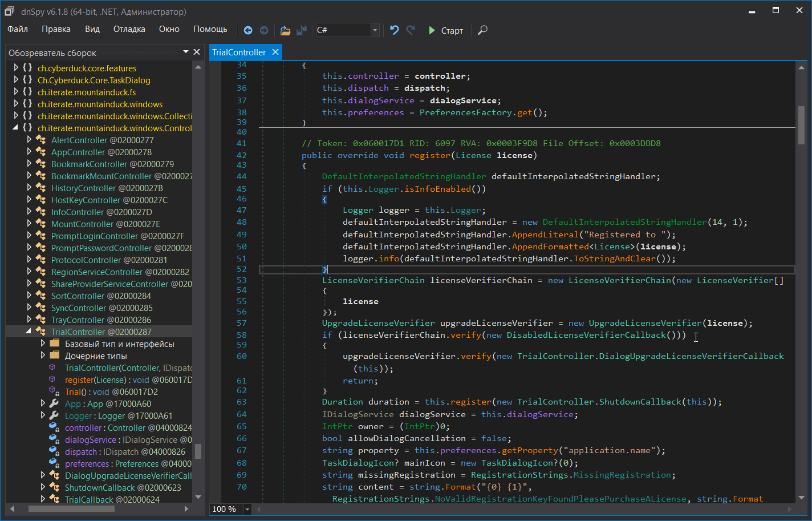This screenshot has height=521, width=812.
Task: Click the Navigate Forward arrow icon
Action: point(264,30)
